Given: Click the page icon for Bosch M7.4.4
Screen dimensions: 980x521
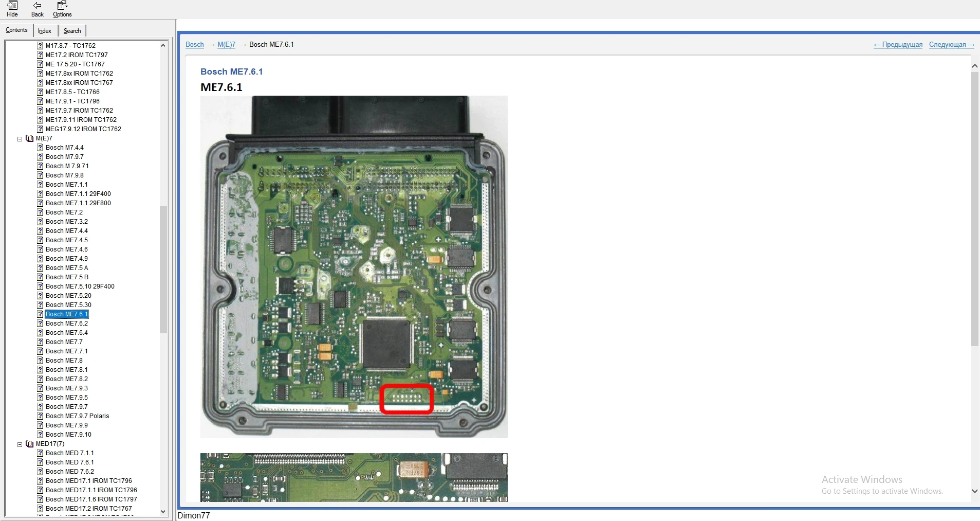Looking at the screenshot, I should click(x=40, y=148).
